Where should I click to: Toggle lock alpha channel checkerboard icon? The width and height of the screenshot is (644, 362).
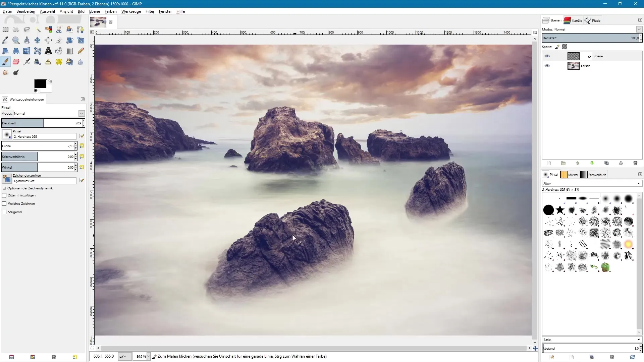pos(565,47)
